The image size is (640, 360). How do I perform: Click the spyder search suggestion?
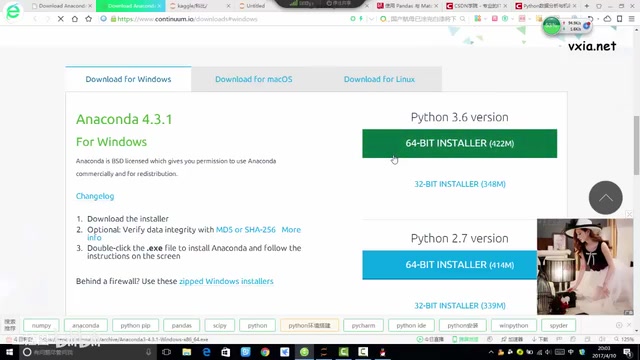tap(558, 325)
